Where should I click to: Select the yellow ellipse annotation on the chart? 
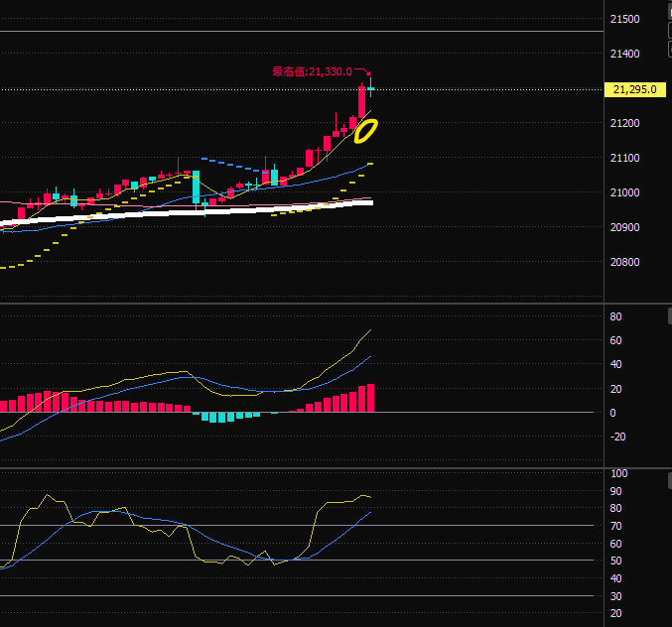coord(365,130)
